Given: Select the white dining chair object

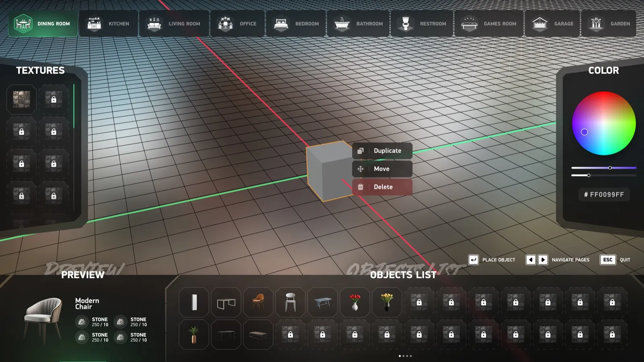Looking at the screenshot, I should (x=291, y=302).
